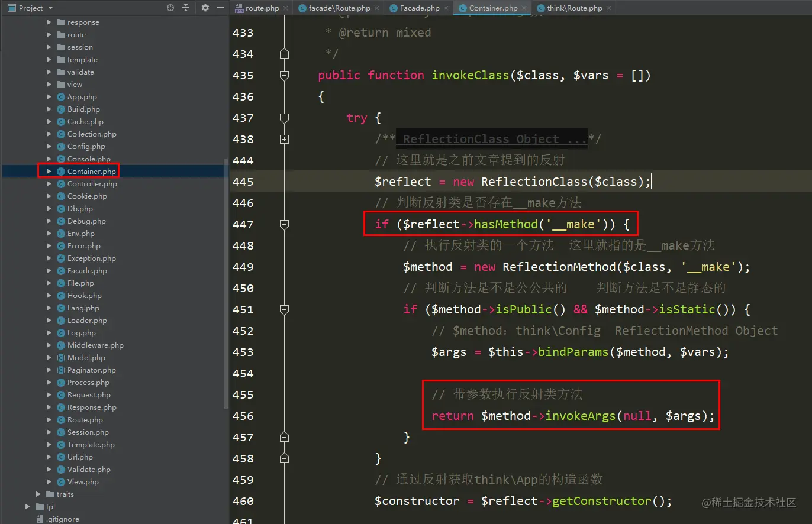Image resolution: width=812 pixels, height=524 pixels.
Task: Select App.php in the project tree
Action: tap(82, 97)
